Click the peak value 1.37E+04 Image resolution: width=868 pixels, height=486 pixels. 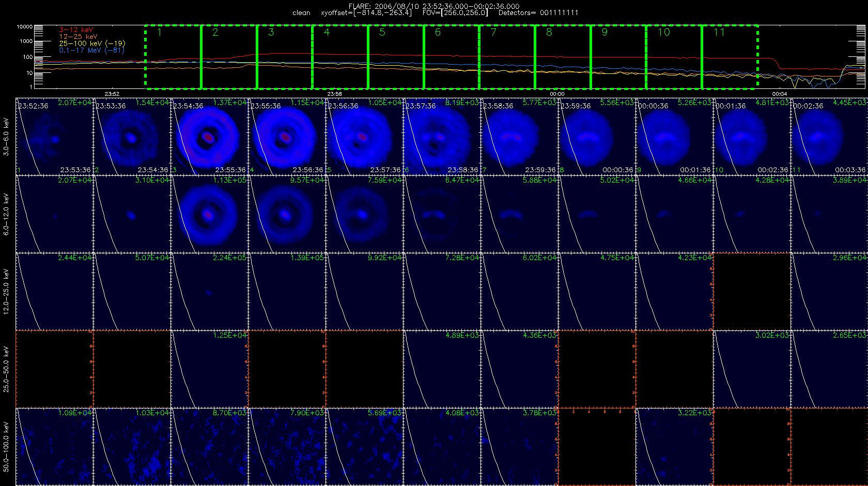(x=230, y=102)
